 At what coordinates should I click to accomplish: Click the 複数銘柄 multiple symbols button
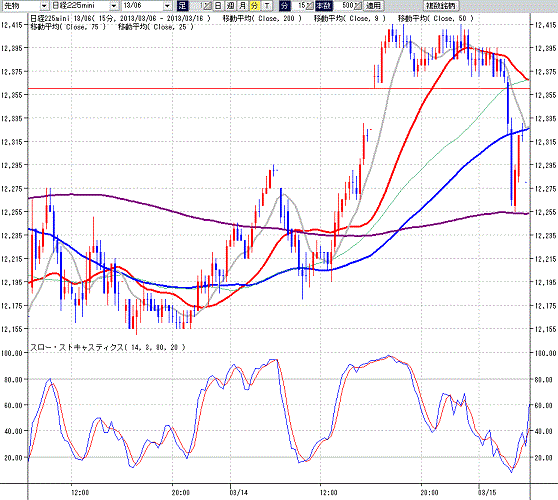pyautogui.click(x=441, y=6)
